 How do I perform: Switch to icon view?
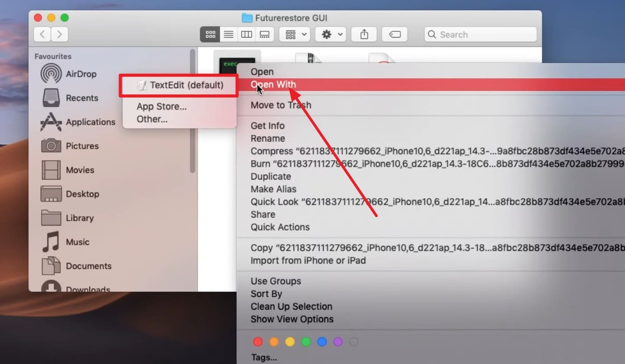click(x=210, y=34)
